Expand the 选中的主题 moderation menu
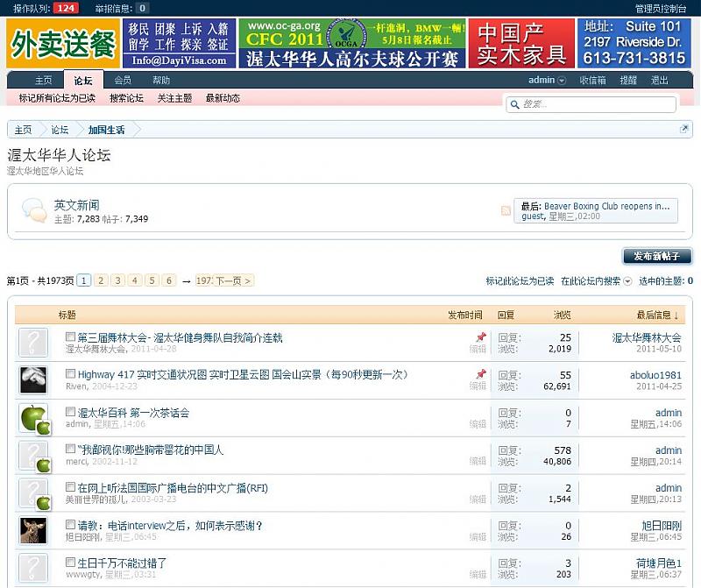Viewport: 701px width, 588px height. (x=666, y=281)
